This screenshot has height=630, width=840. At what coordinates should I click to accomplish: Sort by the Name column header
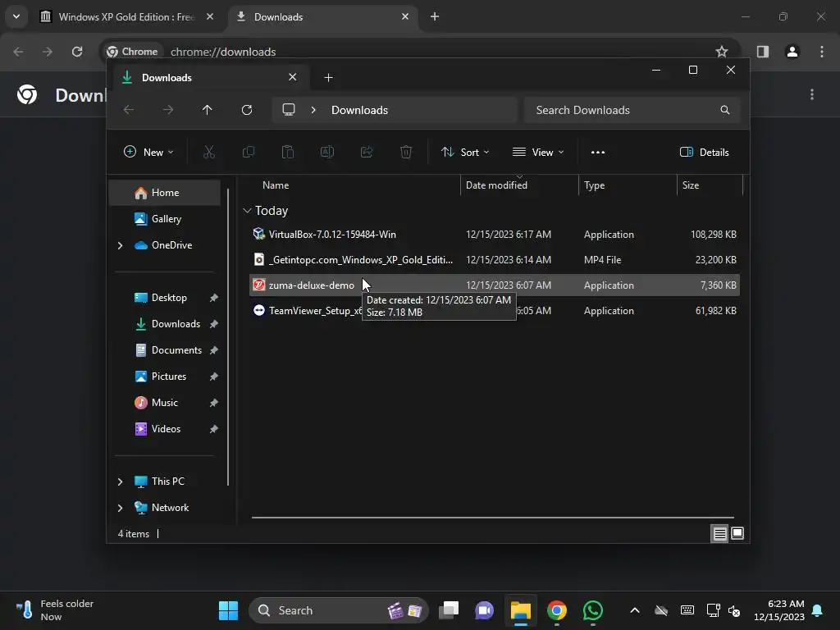pos(355,185)
